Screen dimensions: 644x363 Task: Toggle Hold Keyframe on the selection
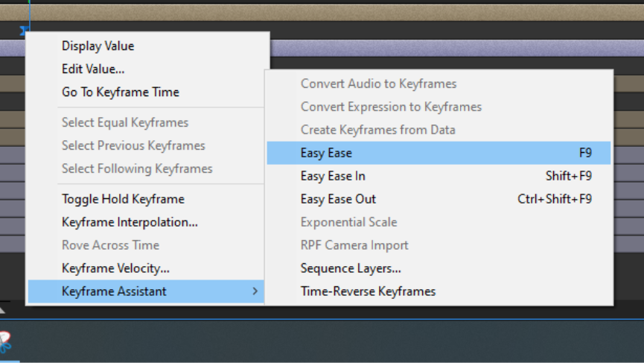click(x=123, y=199)
